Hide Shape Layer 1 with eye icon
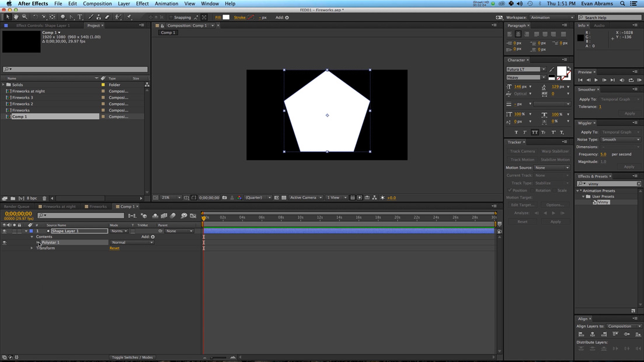 click(x=5, y=231)
